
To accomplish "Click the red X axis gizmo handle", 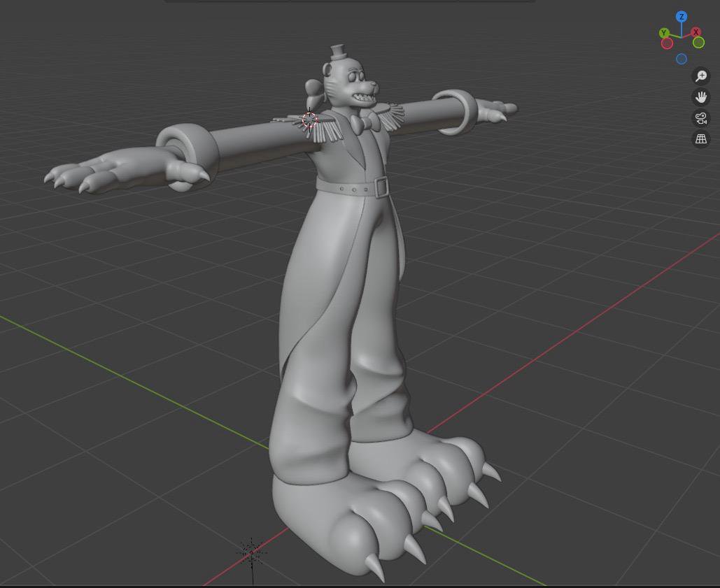I will 696,32.
